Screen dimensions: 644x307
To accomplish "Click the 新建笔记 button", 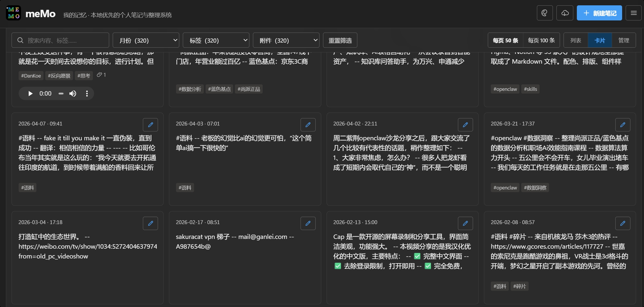I will pyautogui.click(x=599, y=13).
